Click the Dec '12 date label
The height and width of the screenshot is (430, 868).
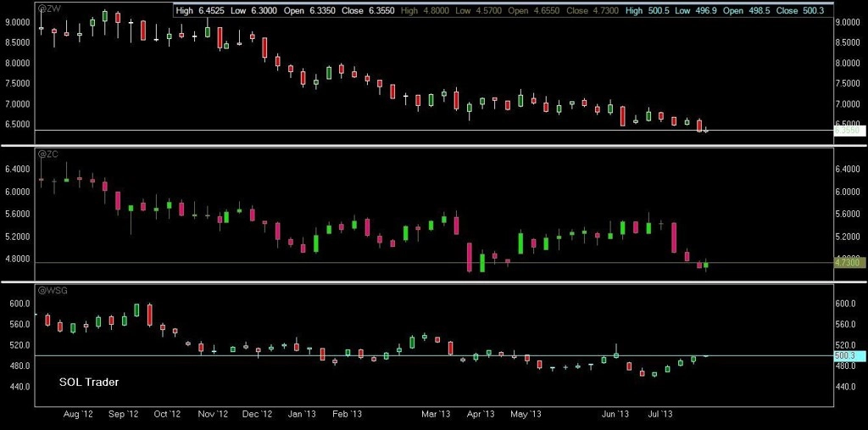click(x=258, y=414)
